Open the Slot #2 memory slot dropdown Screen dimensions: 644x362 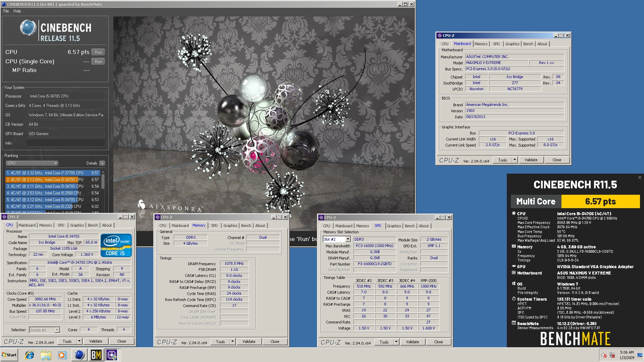pyautogui.click(x=348, y=239)
